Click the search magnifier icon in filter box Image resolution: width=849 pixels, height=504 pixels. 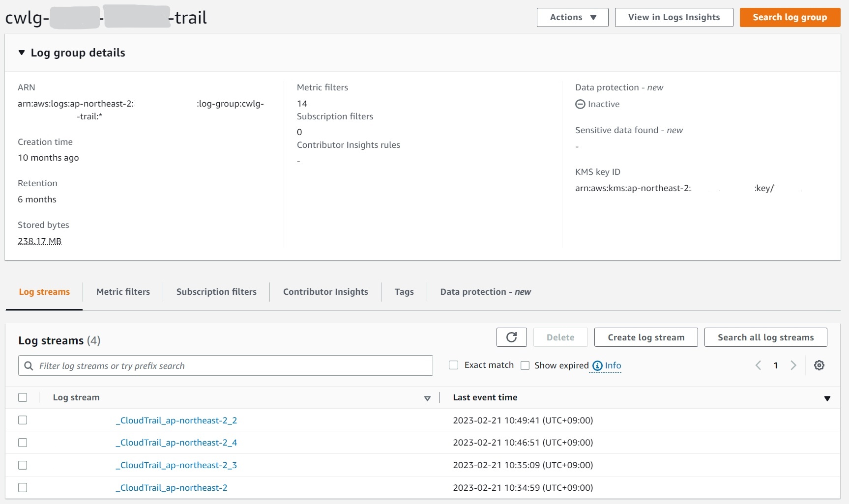pyautogui.click(x=29, y=366)
